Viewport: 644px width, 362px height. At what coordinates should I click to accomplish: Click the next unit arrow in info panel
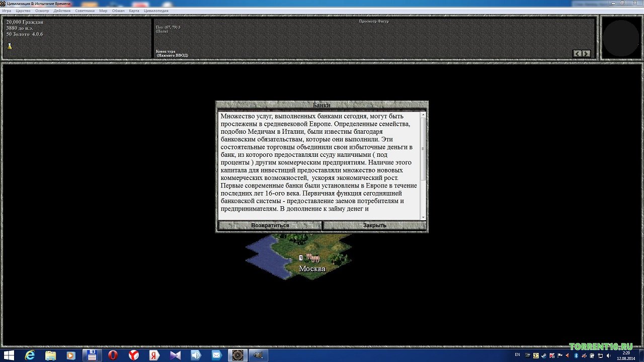[x=587, y=53]
